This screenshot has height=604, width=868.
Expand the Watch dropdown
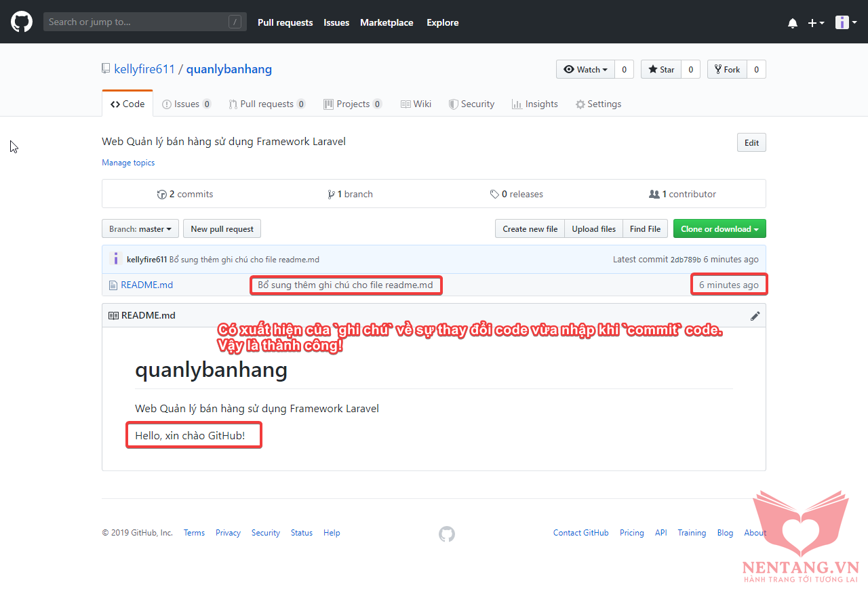pos(585,69)
